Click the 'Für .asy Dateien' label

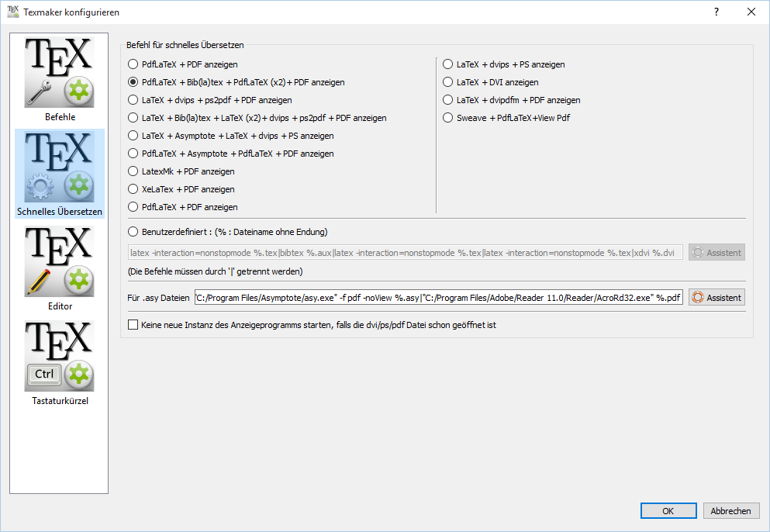(x=158, y=298)
